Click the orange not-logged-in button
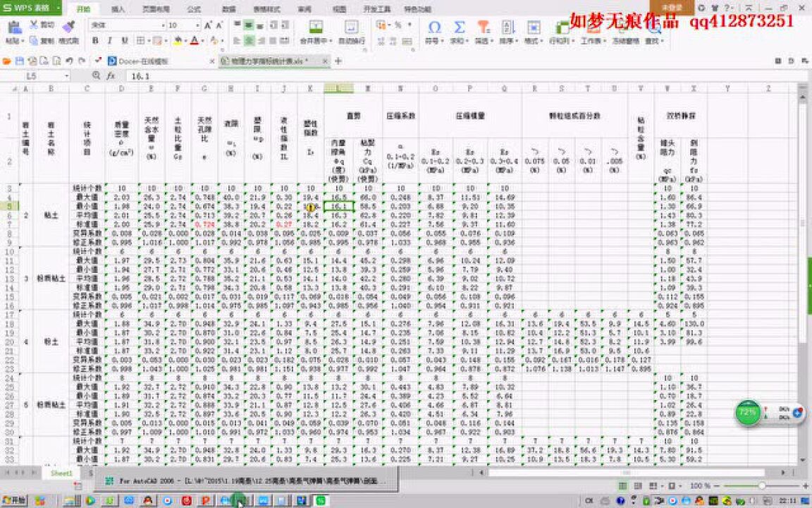 tap(671, 8)
